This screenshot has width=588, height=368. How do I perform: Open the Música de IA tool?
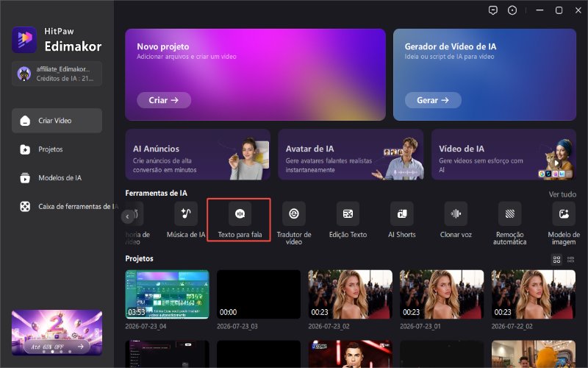186,221
